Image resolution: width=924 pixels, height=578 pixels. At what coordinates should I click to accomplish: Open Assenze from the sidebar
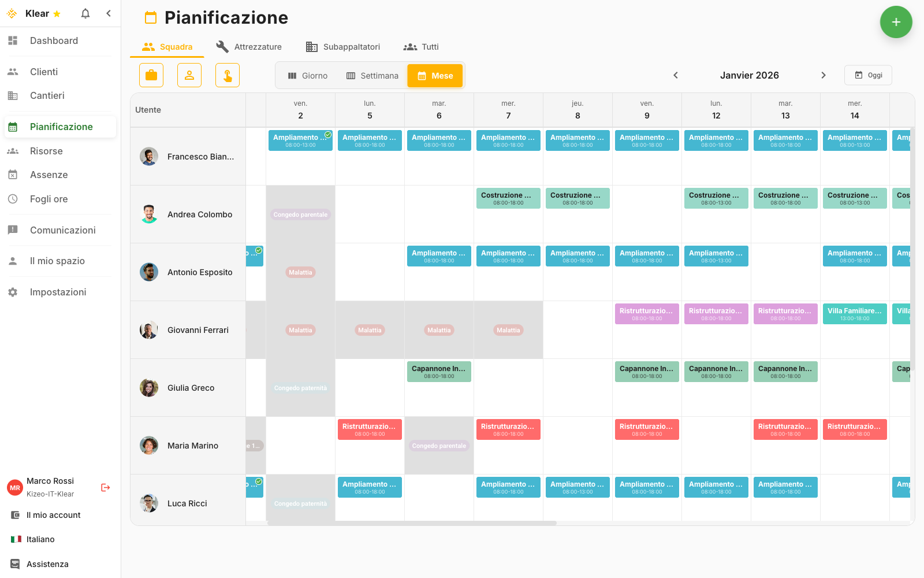[x=49, y=175]
